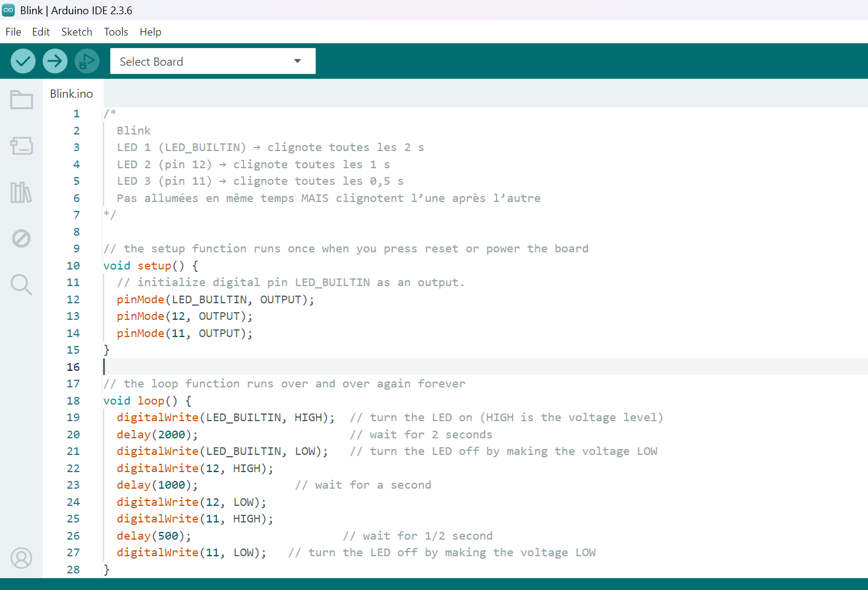
Task: Open the Search magnifier in sidebar
Action: [x=21, y=284]
